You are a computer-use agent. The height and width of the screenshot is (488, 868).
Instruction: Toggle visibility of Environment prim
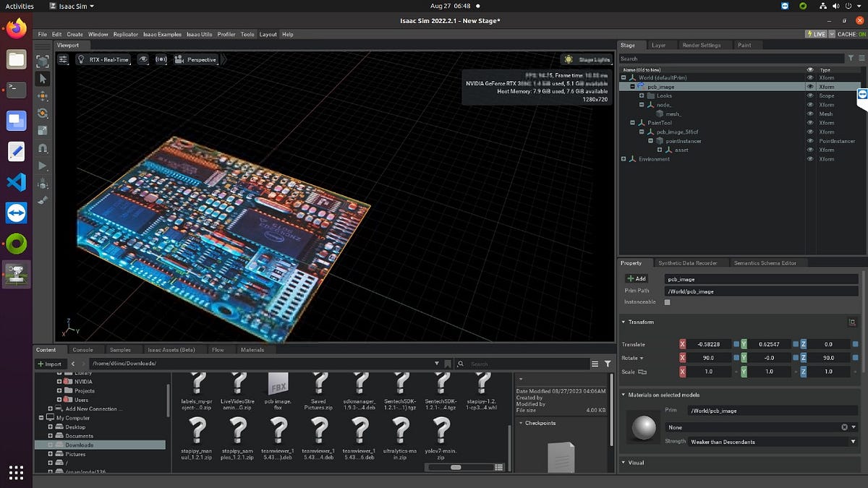810,159
